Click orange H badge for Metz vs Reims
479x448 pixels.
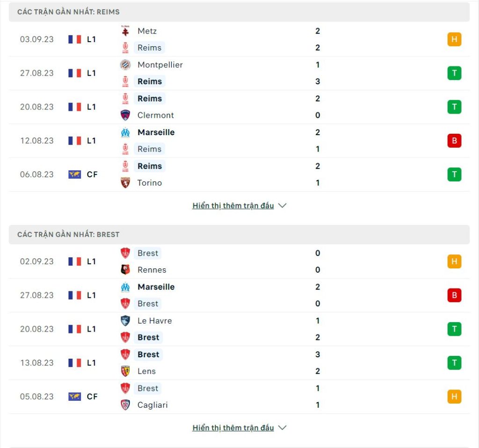[x=454, y=39]
